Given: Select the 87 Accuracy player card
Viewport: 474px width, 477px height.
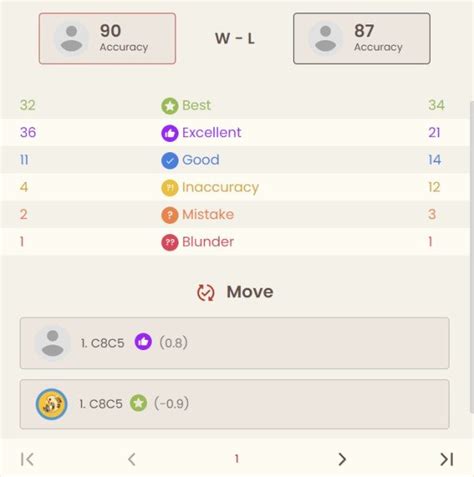Looking at the screenshot, I should pyautogui.click(x=362, y=38).
